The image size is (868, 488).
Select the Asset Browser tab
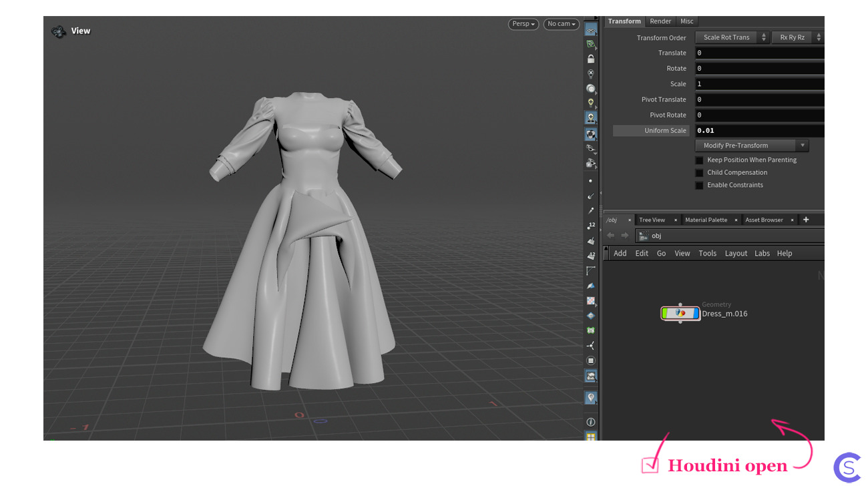point(764,220)
